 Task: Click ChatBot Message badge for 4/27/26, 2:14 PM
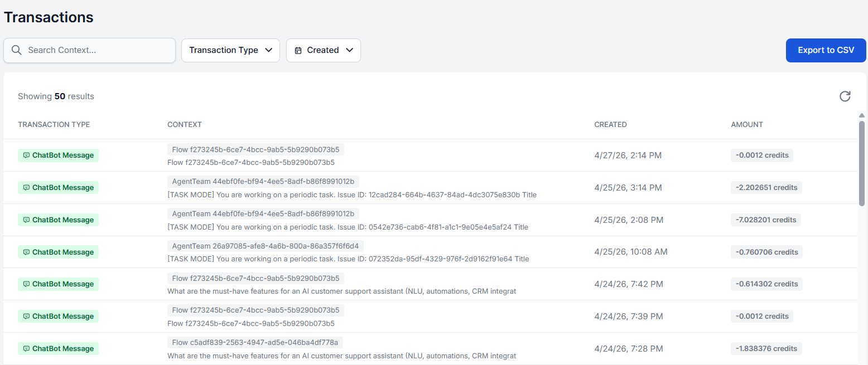pos(58,155)
